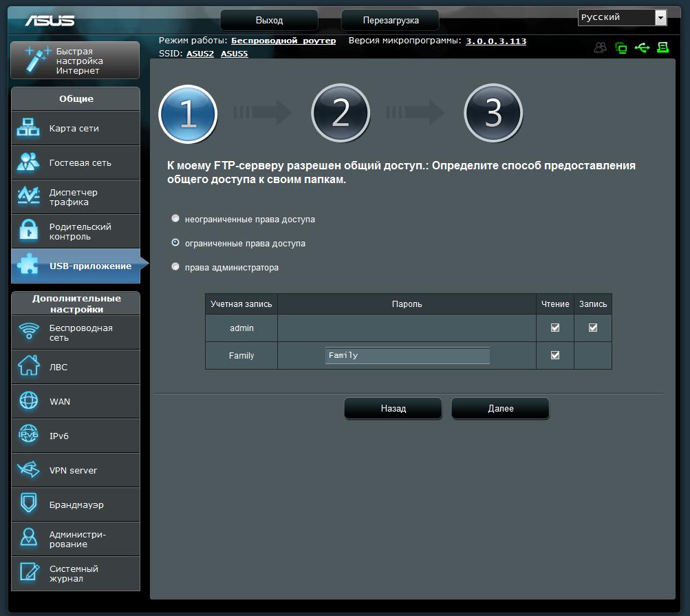
Task: Click the green network status icon
Action: (x=621, y=47)
